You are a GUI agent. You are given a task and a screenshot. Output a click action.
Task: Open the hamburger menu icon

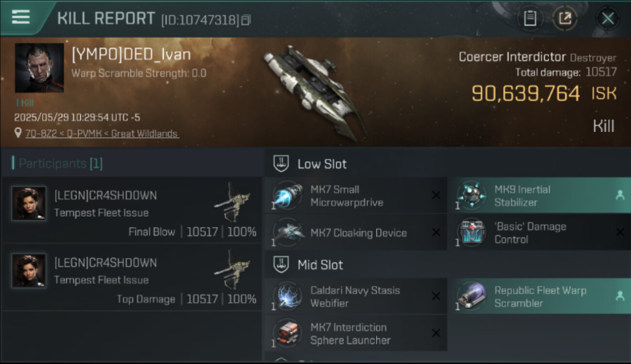point(21,17)
